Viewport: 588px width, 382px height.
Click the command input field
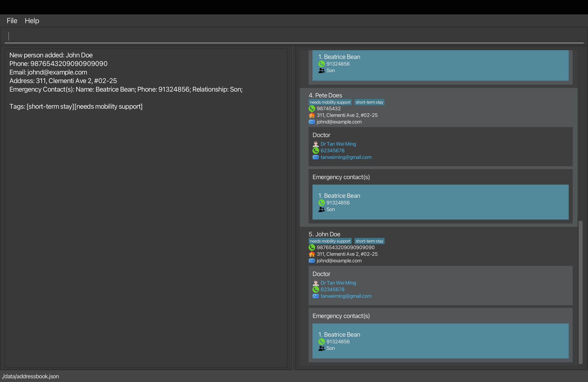(294, 36)
